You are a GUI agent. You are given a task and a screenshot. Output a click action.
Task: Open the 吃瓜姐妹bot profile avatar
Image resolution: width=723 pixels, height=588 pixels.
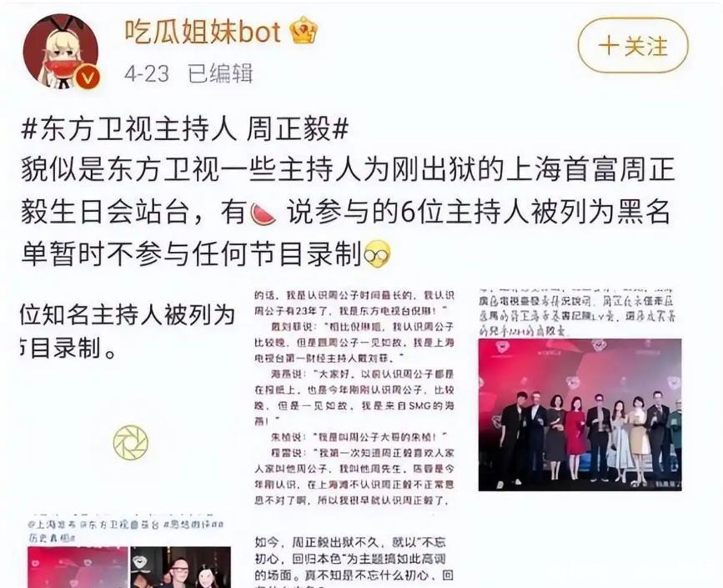pyautogui.click(x=60, y=51)
